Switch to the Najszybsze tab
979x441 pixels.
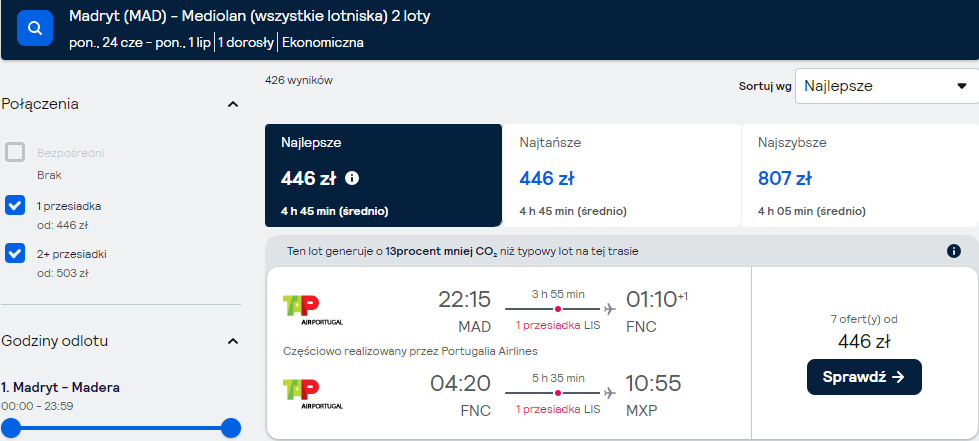pyautogui.click(x=860, y=176)
